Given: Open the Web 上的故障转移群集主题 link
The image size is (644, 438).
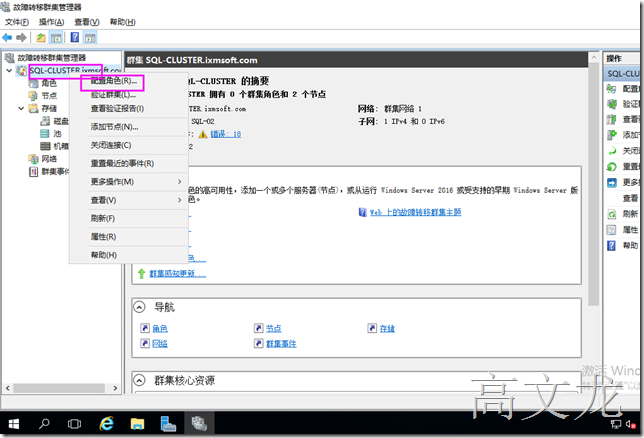Looking at the screenshot, I should [415, 212].
